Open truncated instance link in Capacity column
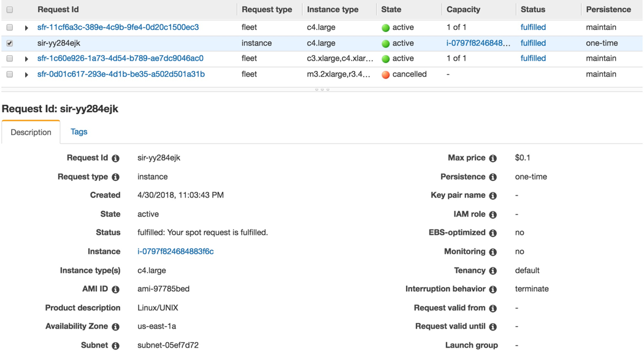The height and width of the screenshot is (355, 644). [x=478, y=43]
